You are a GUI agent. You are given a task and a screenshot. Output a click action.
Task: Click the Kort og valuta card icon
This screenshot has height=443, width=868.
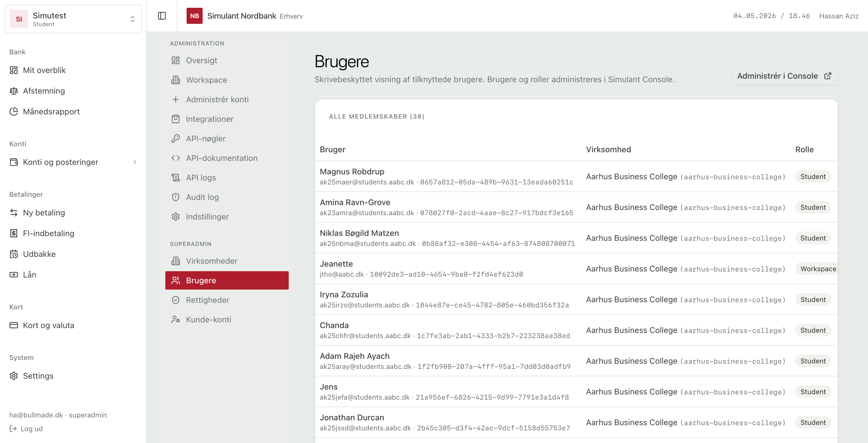[x=13, y=325]
